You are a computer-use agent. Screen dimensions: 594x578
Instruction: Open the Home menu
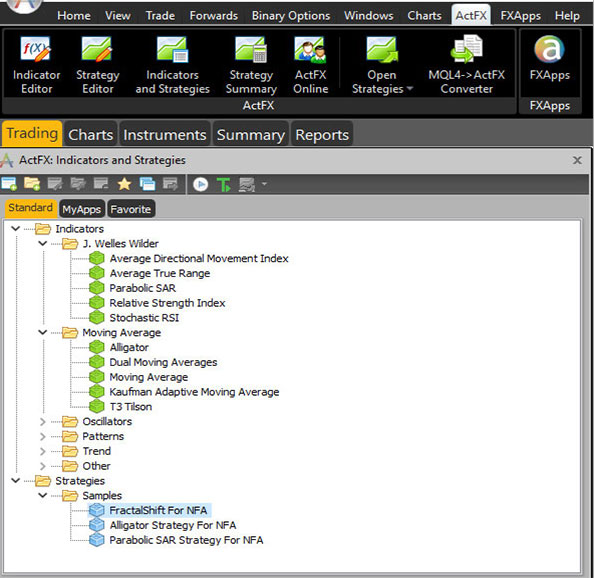(x=74, y=16)
